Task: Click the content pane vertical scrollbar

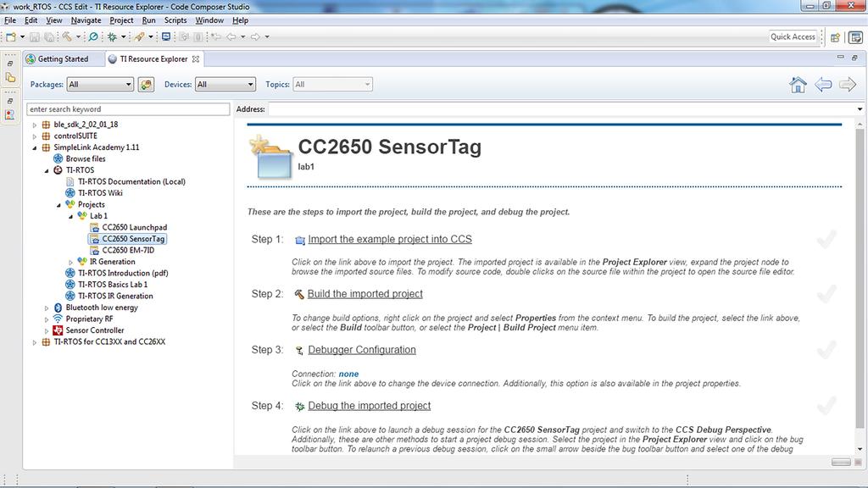Action: click(860, 278)
